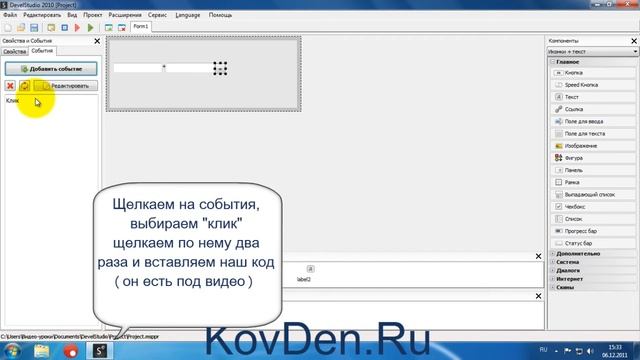Open the Сервис menu
The image size is (640, 360).
pyautogui.click(x=157, y=15)
